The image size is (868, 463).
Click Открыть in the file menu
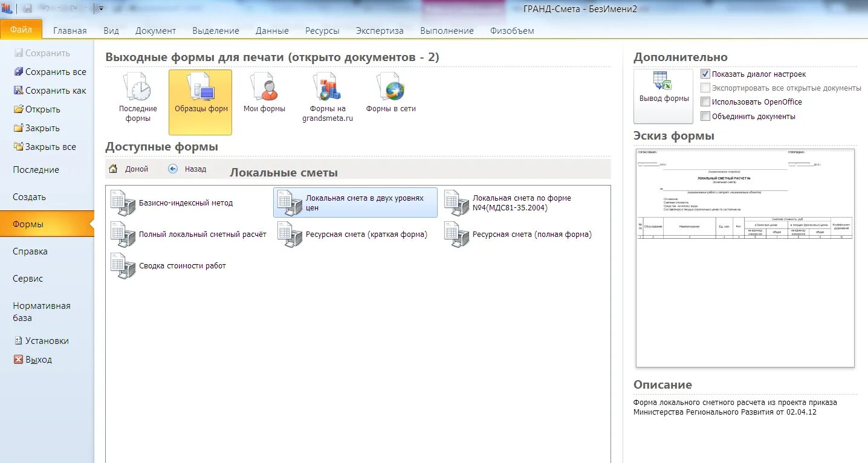[37, 109]
